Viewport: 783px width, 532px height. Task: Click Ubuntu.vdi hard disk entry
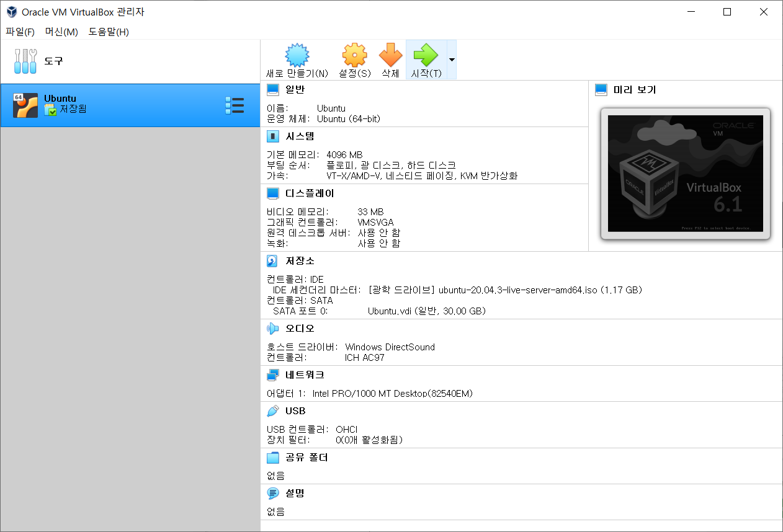tap(427, 311)
